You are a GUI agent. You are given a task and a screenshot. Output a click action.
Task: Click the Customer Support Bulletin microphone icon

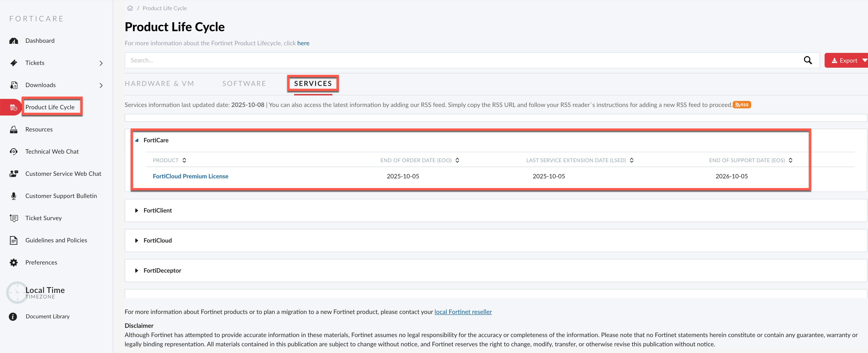[14, 196]
